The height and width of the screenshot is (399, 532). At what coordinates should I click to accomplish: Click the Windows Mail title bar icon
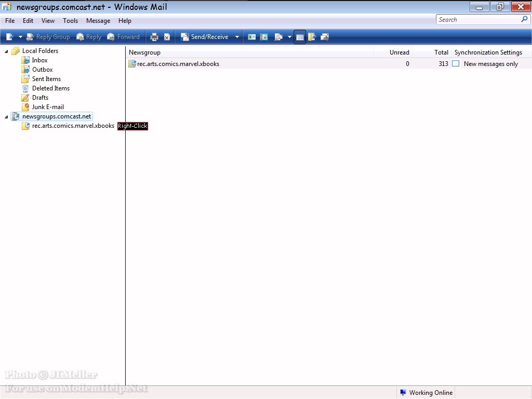[7, 6]
